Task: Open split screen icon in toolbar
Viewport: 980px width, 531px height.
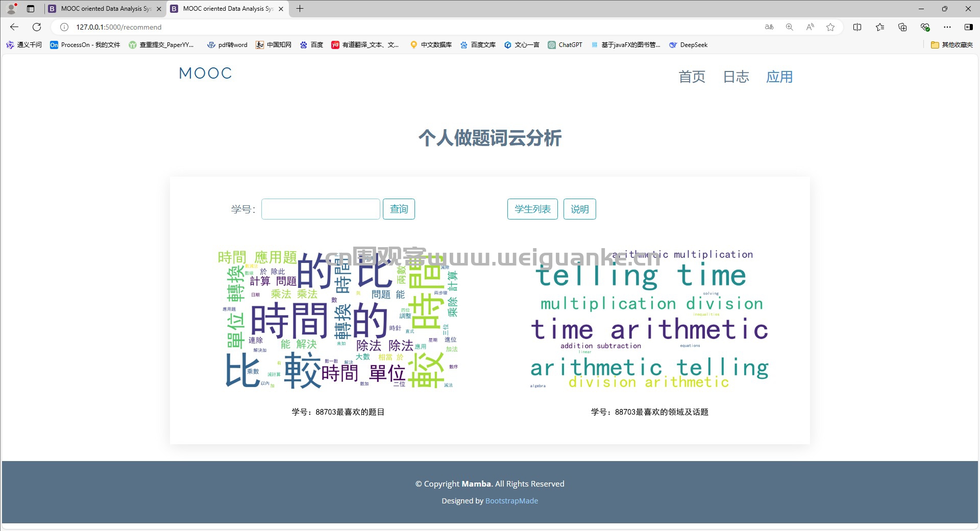Action: coord(857,27)
